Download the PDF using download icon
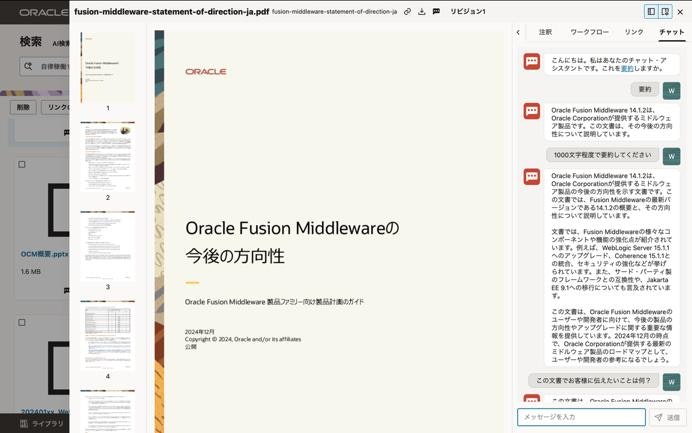 click(421, 12)
